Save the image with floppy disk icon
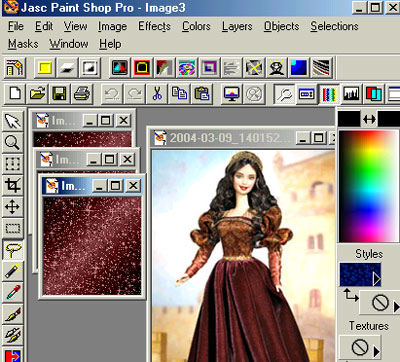This screenshot has width=400, height=362. coord(60,94)
